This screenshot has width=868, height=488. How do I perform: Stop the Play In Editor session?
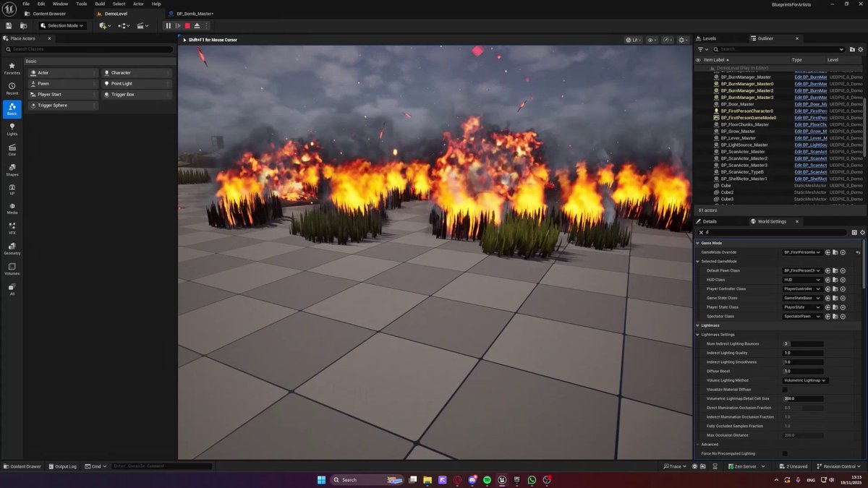coord(187,25)
